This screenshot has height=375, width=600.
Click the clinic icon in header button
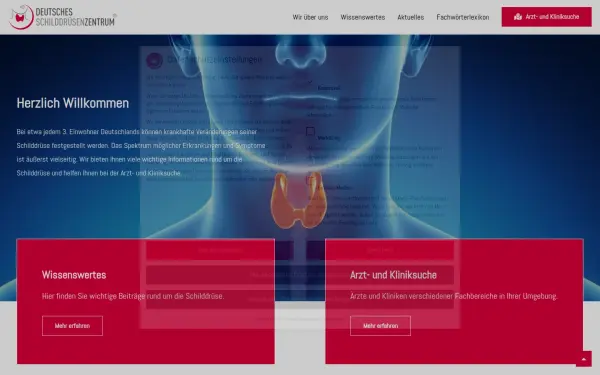[518, 17]
